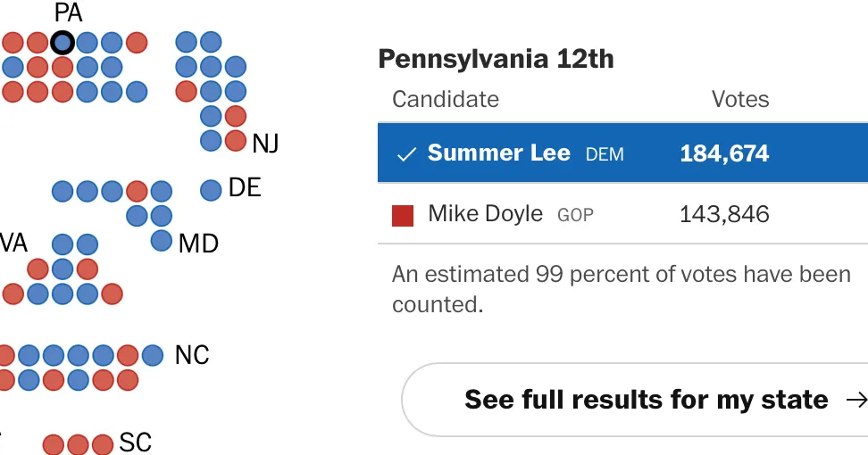Select the blue dot beside the NC label
The height and width of the screenshot is (455, 868).
(x=152, y=355)
